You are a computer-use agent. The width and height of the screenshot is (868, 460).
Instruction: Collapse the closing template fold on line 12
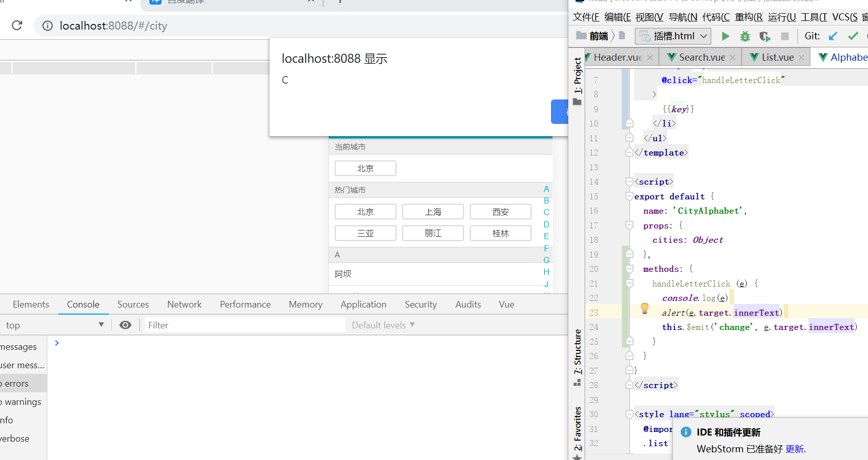point(629,152)
